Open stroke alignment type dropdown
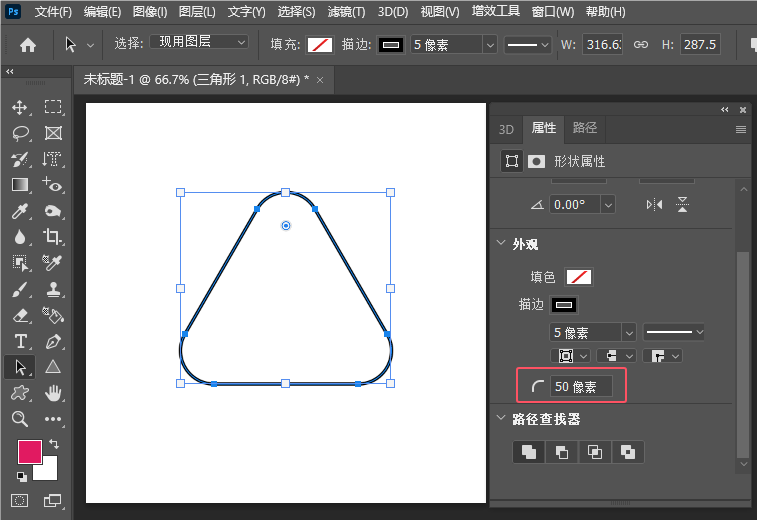 click(x=571, y=356)
